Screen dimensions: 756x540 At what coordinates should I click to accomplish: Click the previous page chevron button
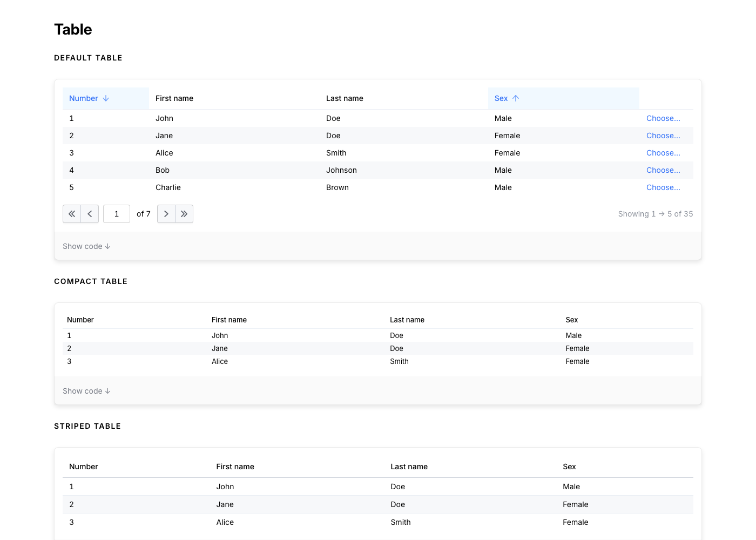[90, 214]
